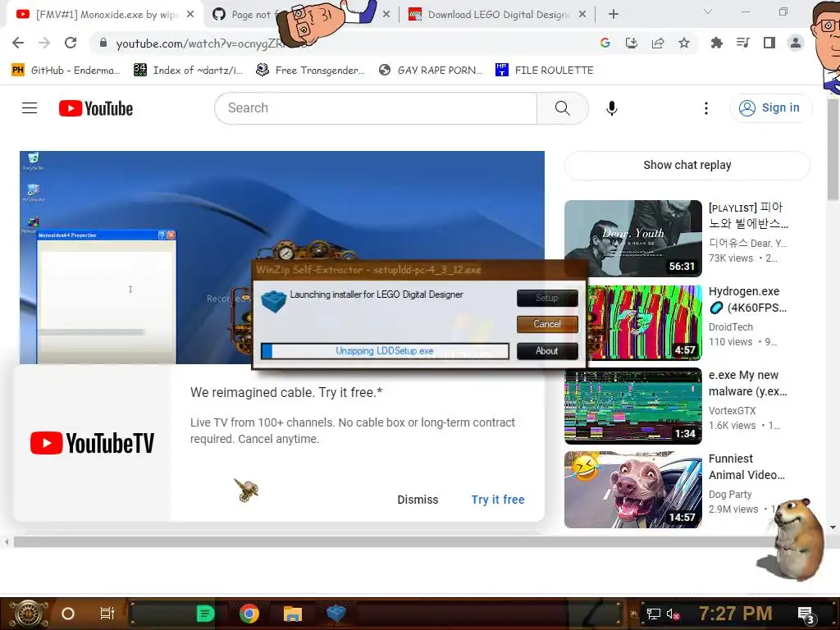Open a new browser tab
Screen dimensions: 840x630
point(614,15)
